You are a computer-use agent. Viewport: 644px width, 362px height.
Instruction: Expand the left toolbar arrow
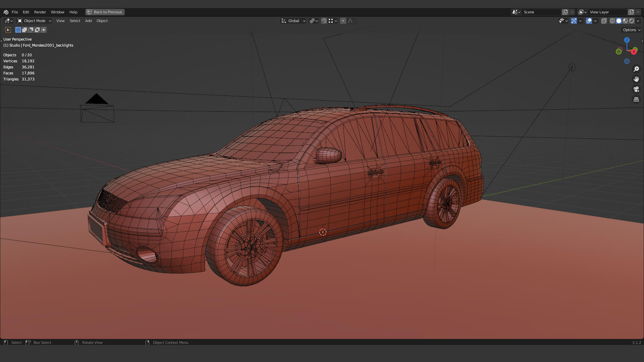coord(1,41)
